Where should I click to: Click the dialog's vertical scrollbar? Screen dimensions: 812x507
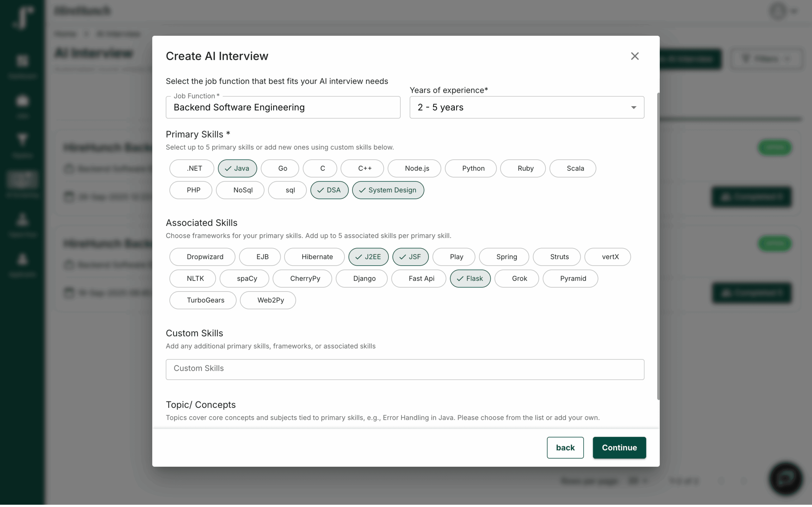[x=658, y=247]
